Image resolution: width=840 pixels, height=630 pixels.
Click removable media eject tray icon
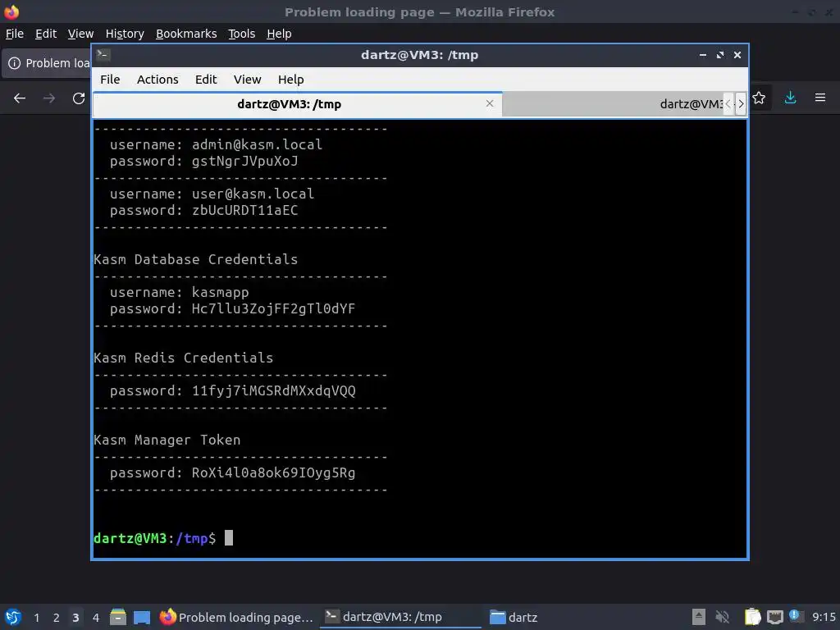[699, 617]
